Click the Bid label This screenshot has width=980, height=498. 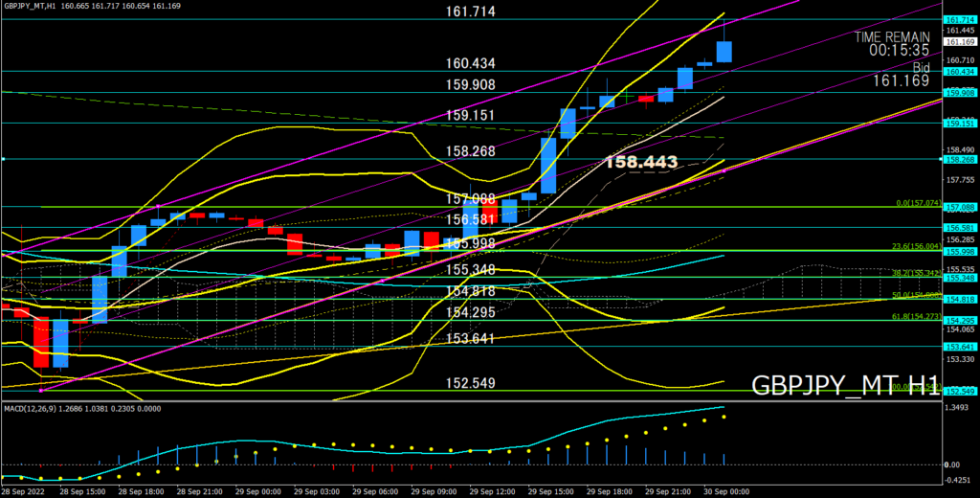pos(921,67)
